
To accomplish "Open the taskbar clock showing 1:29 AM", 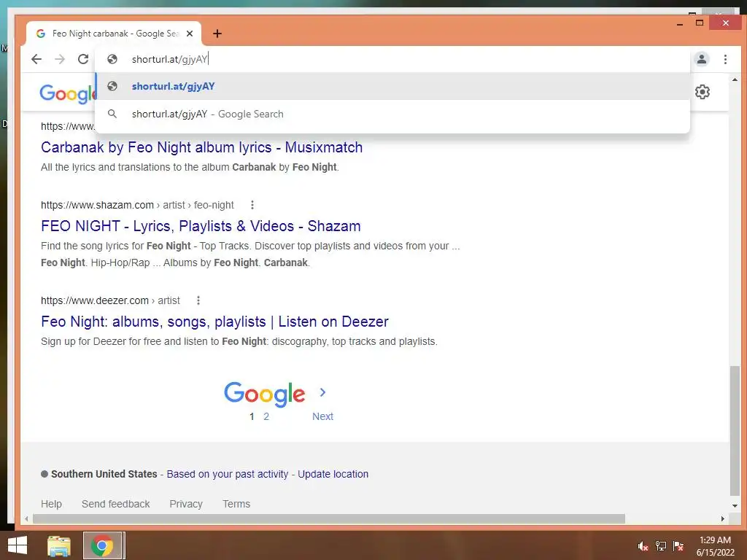I will click(715, 546).
